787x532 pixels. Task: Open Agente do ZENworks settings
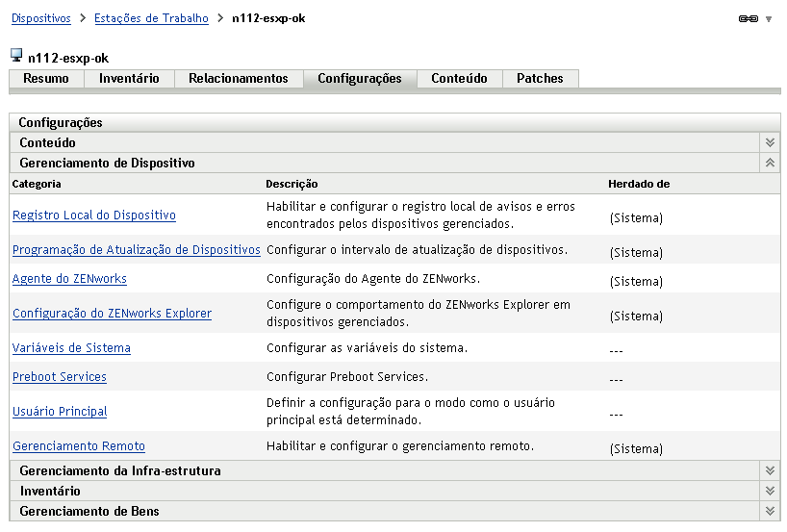pos(70,279)
